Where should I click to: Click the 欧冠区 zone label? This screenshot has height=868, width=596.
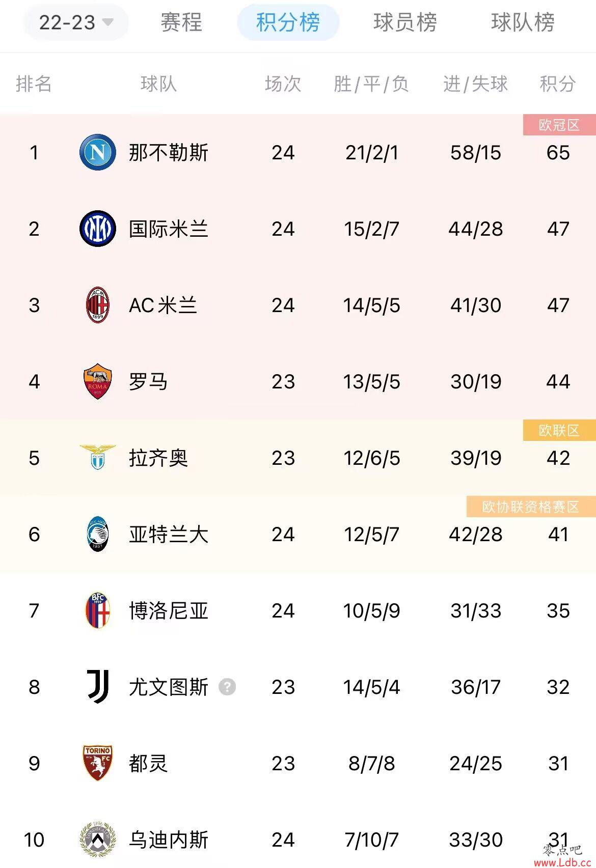click(559, 125)
